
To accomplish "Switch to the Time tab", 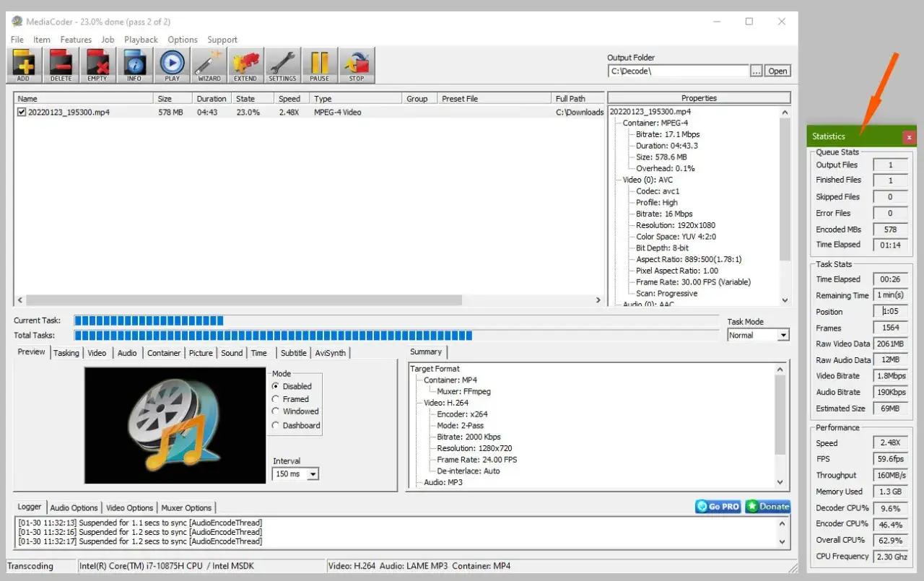I will tap(259, 353).
